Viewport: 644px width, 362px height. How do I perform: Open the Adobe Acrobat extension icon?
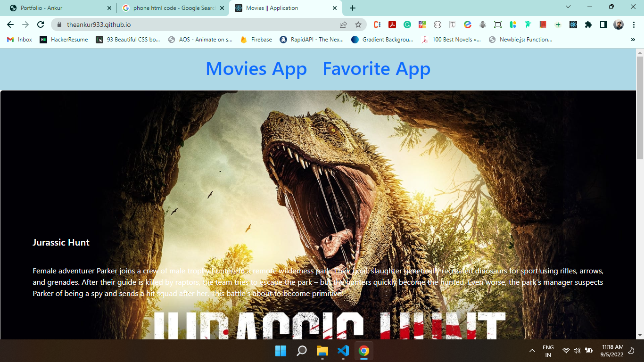click(392, 25)
